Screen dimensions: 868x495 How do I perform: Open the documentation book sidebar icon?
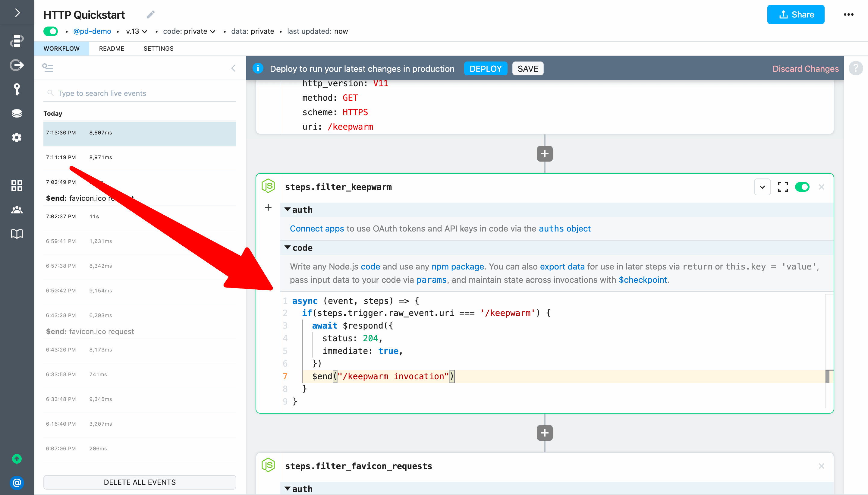(x=17, y=234)
